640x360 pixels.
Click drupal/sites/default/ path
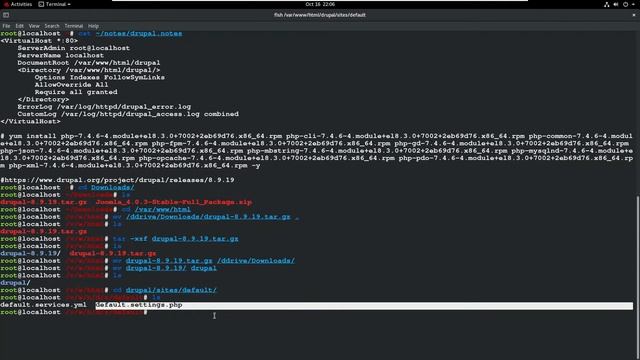coord(171,290)
